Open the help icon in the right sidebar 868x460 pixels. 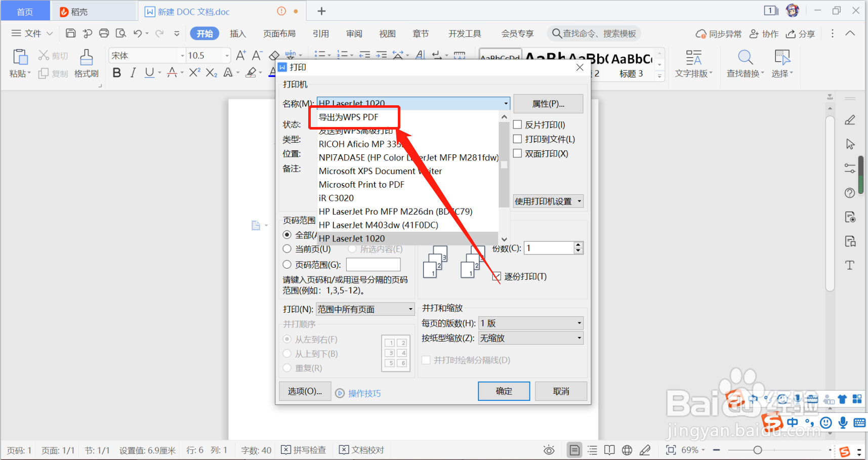pyautogui.click(x=850, y=193)
